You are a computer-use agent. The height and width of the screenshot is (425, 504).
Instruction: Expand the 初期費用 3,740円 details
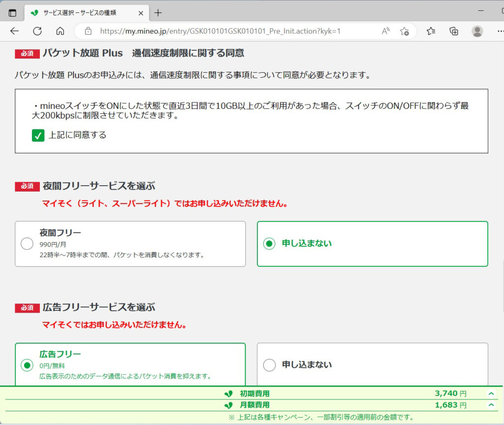coord(491,393)
